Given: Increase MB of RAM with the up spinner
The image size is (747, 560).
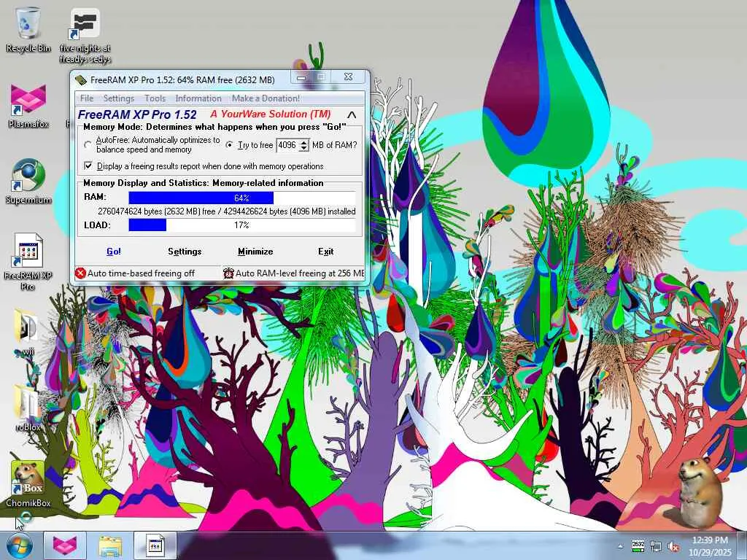Looking at the screenshot, I should tap(304, 142).
